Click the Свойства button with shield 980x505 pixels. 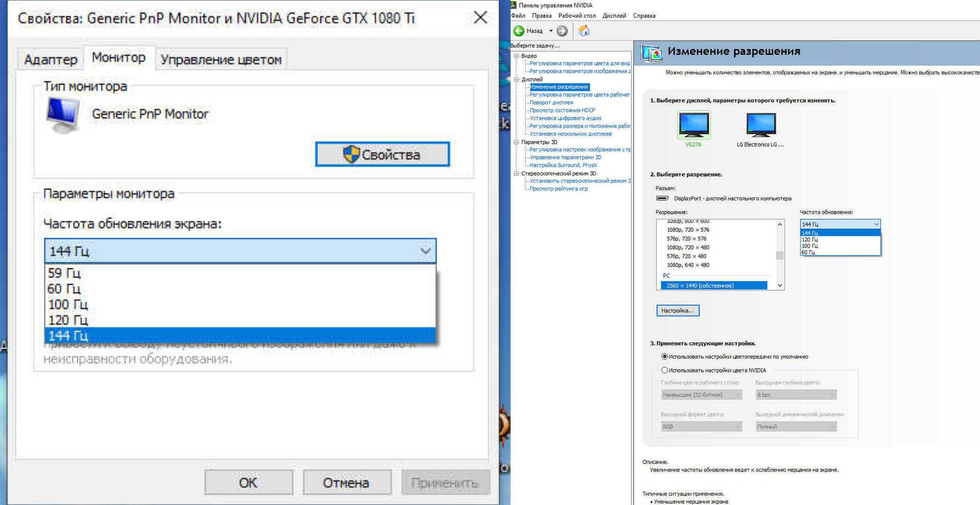coord(382,154)
